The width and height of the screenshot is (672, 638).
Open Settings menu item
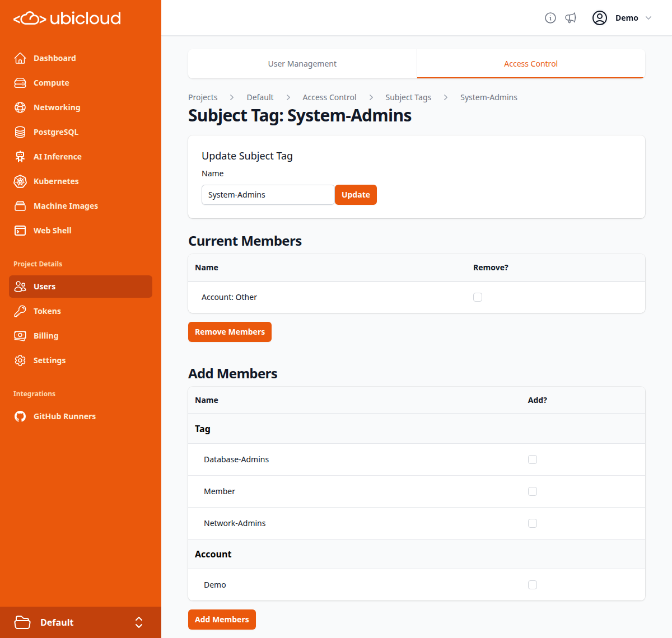[x=81, y=360]
